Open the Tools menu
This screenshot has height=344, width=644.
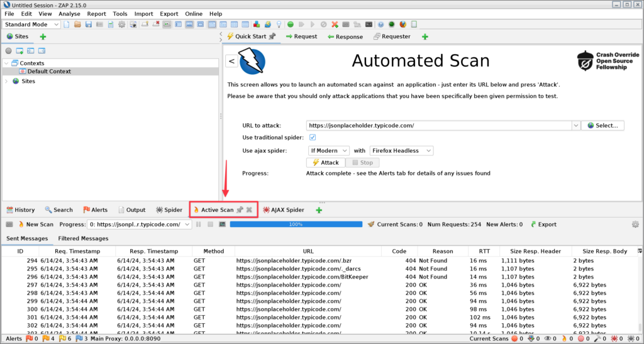[120, 14]
